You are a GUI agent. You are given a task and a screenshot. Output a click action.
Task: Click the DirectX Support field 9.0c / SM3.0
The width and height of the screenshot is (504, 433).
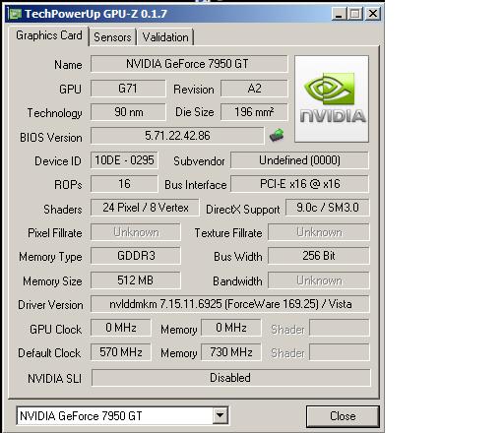328,208
